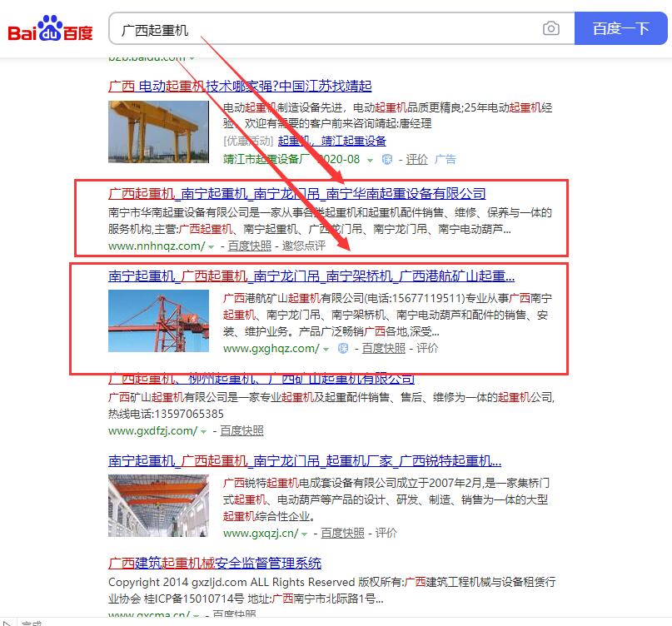
Task: Click text Copyright 2014 gxzljd.com snippet
Action: (x=332, y=590)
